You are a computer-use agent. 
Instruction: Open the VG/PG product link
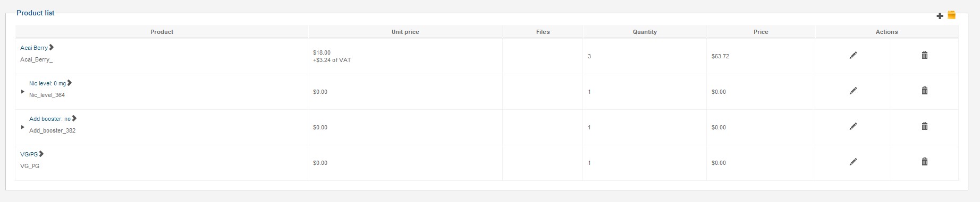click(x=29, y=154)
